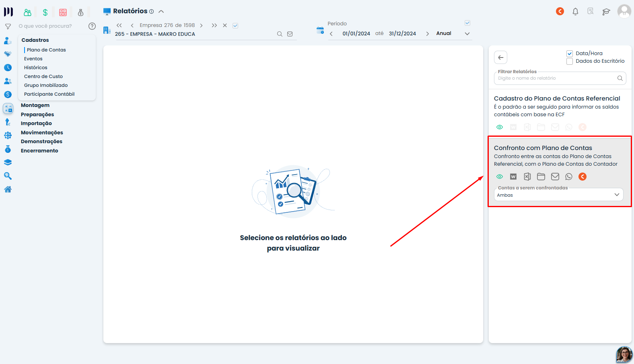The image size is (634, 364).
Task: Toggle the checkbox next to the Empresa navigator
Action: (x=235, y=26)
